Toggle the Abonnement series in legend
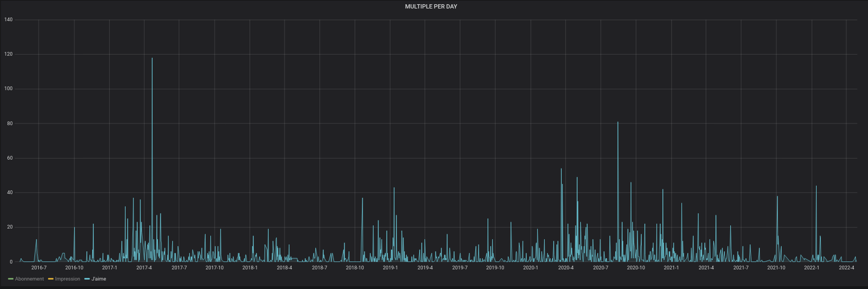 29,279
